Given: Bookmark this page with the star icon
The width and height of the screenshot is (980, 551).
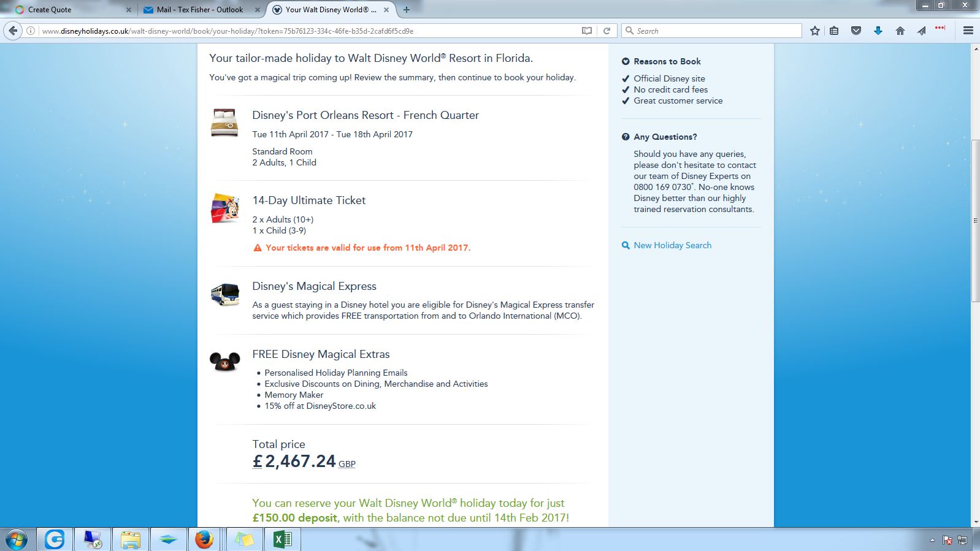Looking at the screenshot, I should pyautogui.click(x=814, y=31).
